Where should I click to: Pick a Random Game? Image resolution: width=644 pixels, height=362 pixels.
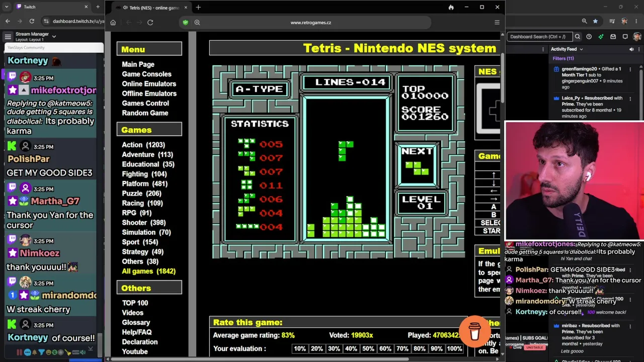click(145, 113)
